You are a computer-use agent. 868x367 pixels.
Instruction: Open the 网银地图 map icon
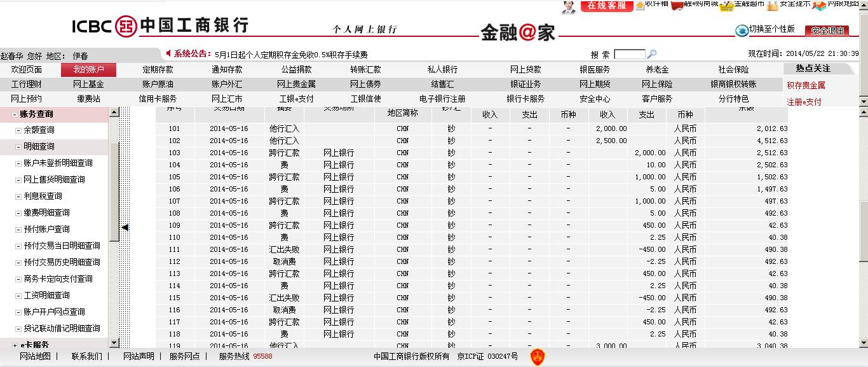click(x=819, y=6)
